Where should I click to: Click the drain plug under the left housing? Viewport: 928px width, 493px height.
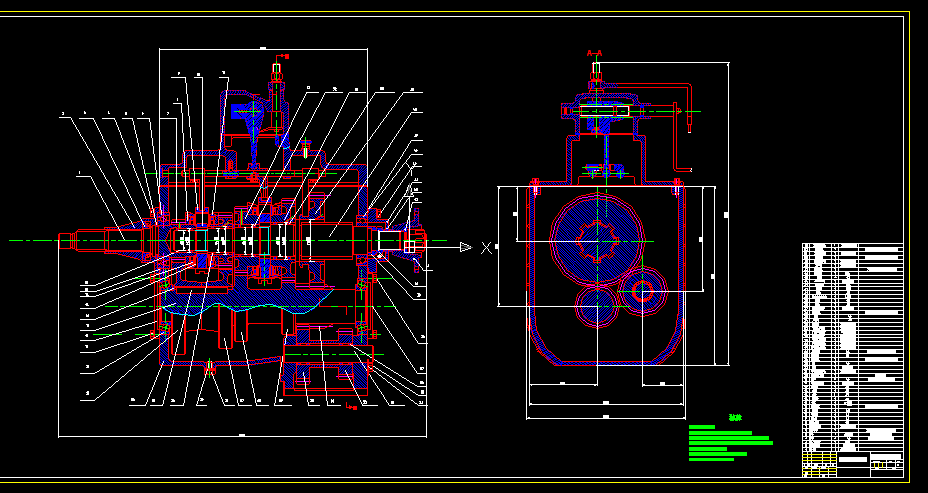tap(209, 370)
